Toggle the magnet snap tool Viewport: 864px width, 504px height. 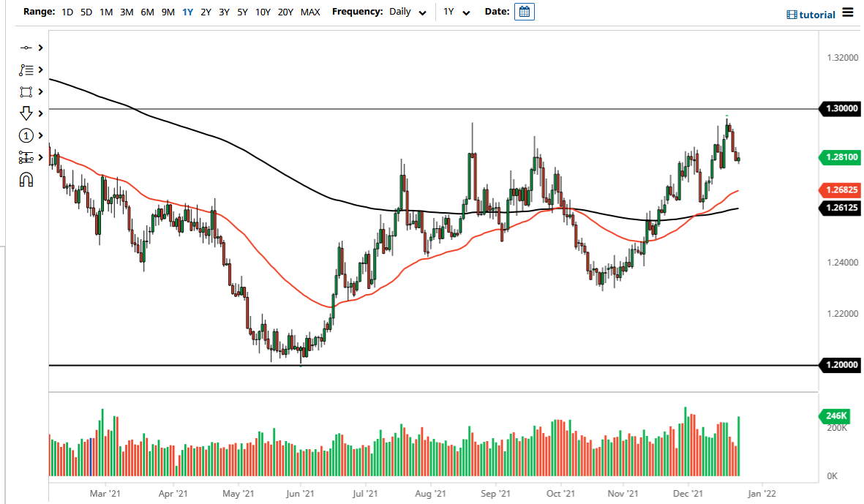pos(26,179)
